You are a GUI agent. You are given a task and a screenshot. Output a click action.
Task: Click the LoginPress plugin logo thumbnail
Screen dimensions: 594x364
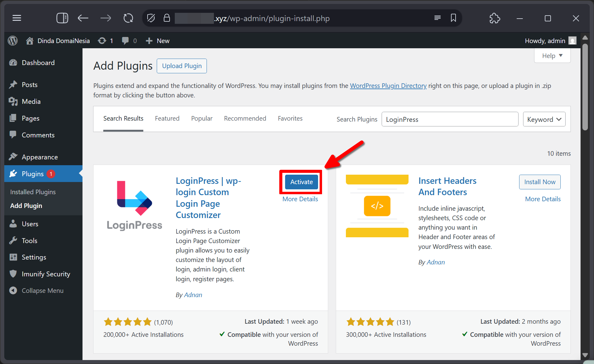(x=134, y=206)
